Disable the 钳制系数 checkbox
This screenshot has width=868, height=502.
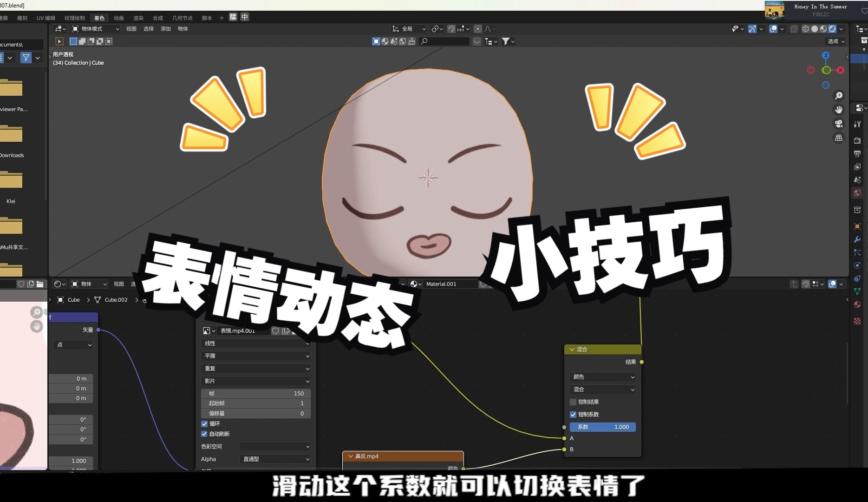click(573, 415)
